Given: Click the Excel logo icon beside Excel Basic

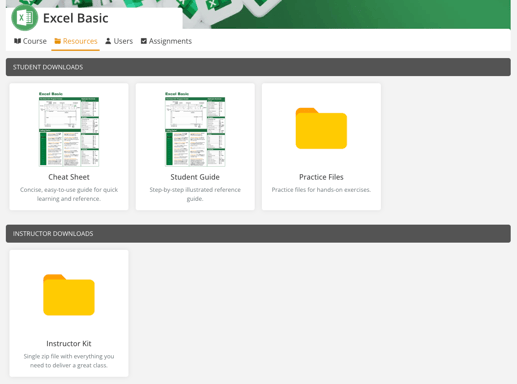Looking at the screenshot, I should click(25, 18).
